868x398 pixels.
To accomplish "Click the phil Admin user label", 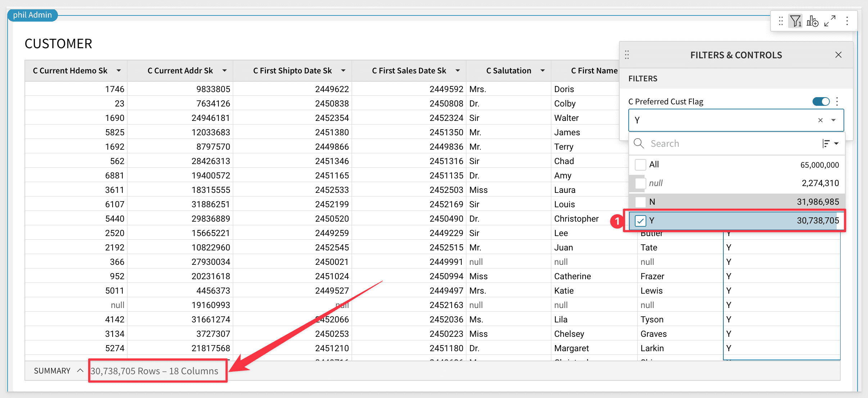I will point(32,15).
